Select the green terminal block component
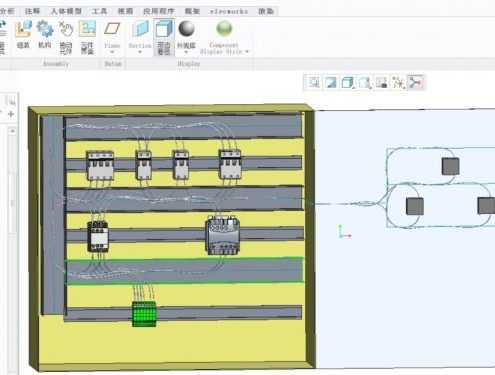The image size is (495, 375). [144, 314]
